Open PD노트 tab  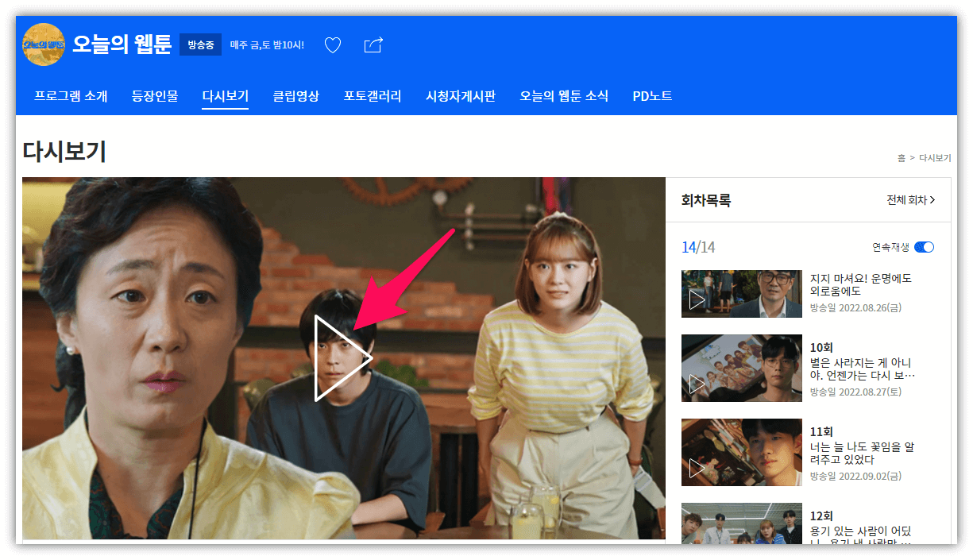click(652, 96)
